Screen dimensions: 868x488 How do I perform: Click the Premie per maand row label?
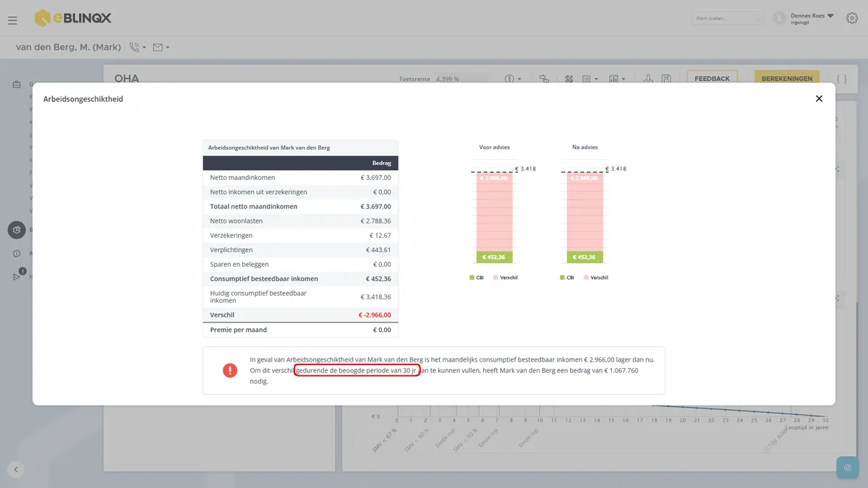[x=239, y=330]
